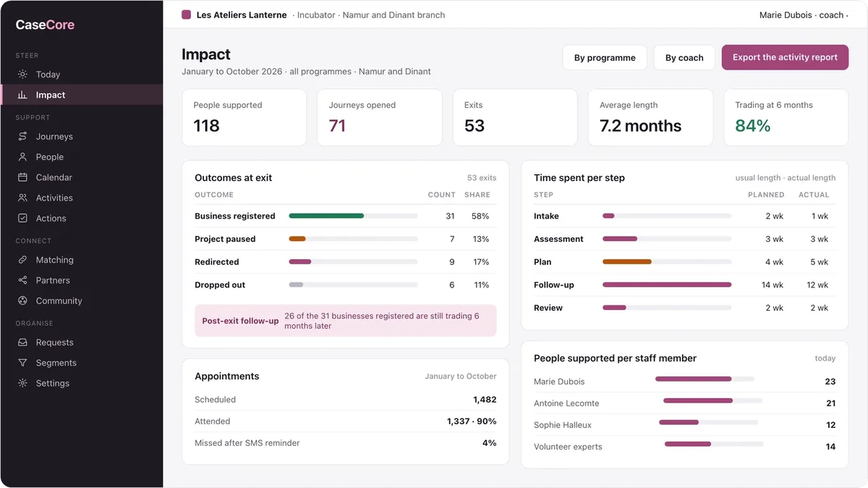The image size is (868, 488).
Task: Click the plum square beside Les Ateliers Lanterne
Action: [186, 14]
